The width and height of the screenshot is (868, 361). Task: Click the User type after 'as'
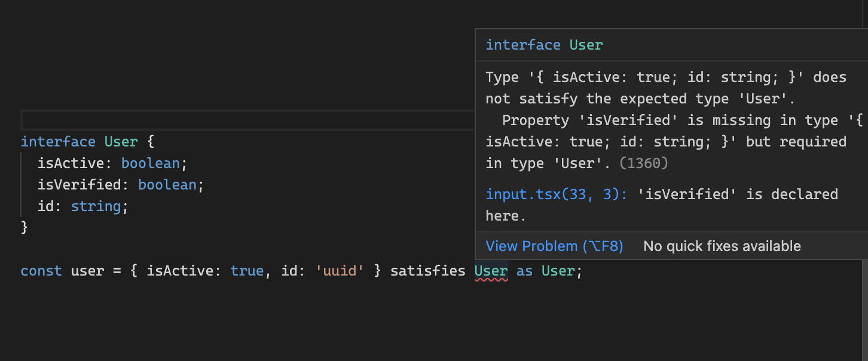click(x=558, y=271)
